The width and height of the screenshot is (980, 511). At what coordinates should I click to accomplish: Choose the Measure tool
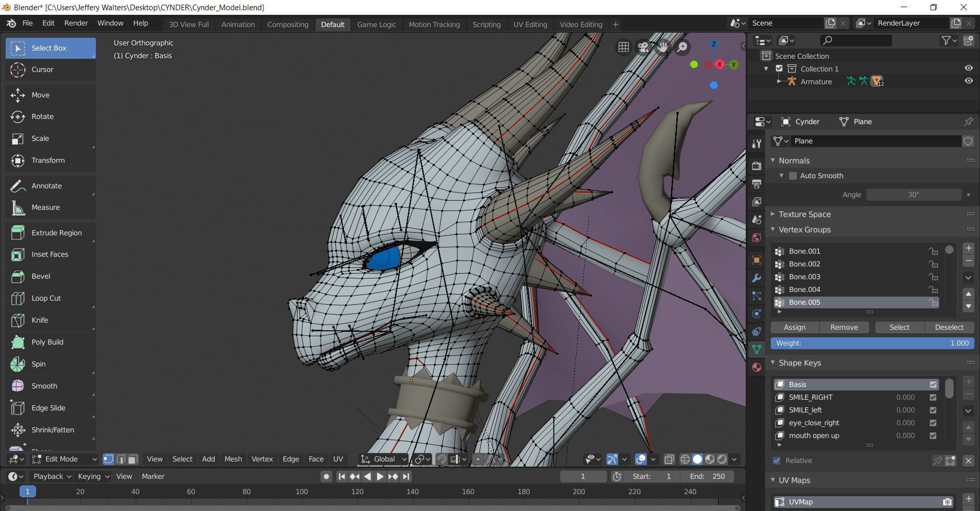pyautogui.click(x=51, y=207)
